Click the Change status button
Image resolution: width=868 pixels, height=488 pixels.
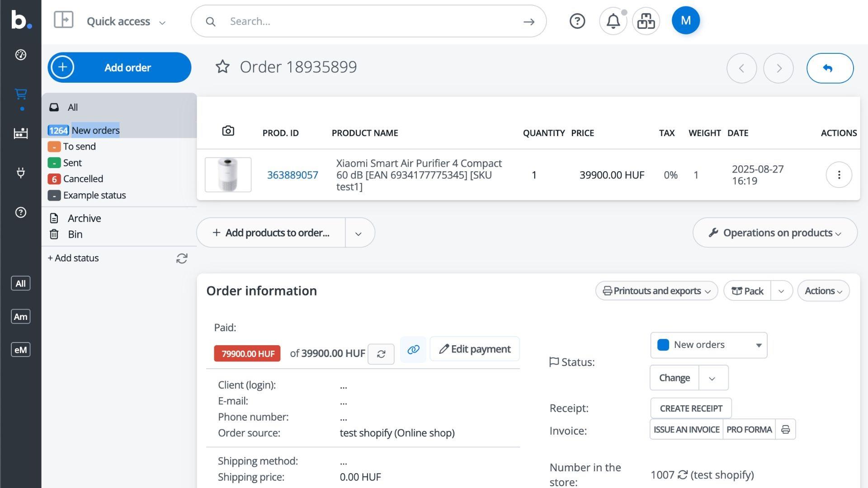click(675, 378)
